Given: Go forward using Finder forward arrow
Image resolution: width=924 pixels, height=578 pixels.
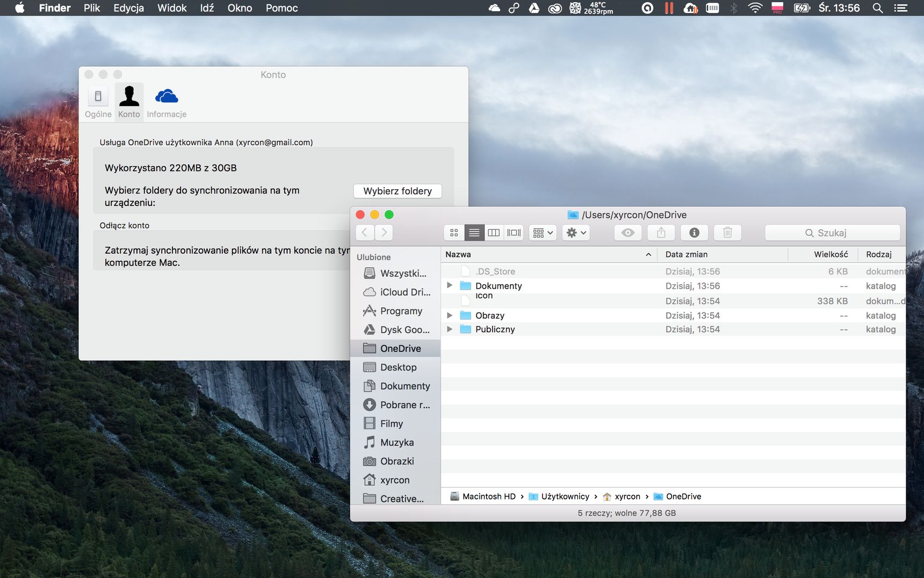Looking at the screenshot, I should click(x=384, y=233).
